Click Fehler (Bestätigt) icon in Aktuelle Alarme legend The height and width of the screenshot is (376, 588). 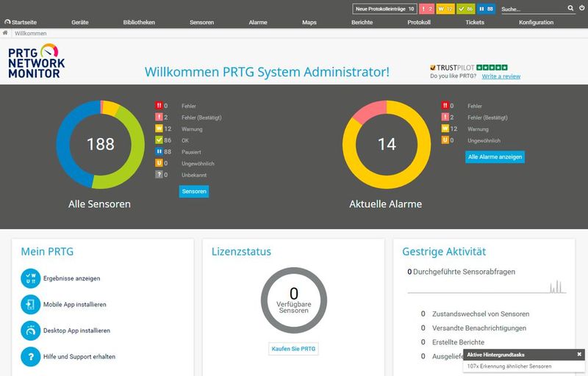coord(445,117)
